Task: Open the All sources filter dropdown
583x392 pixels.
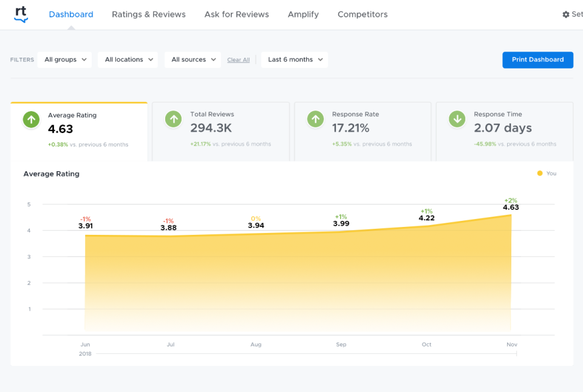Action: 192,59
